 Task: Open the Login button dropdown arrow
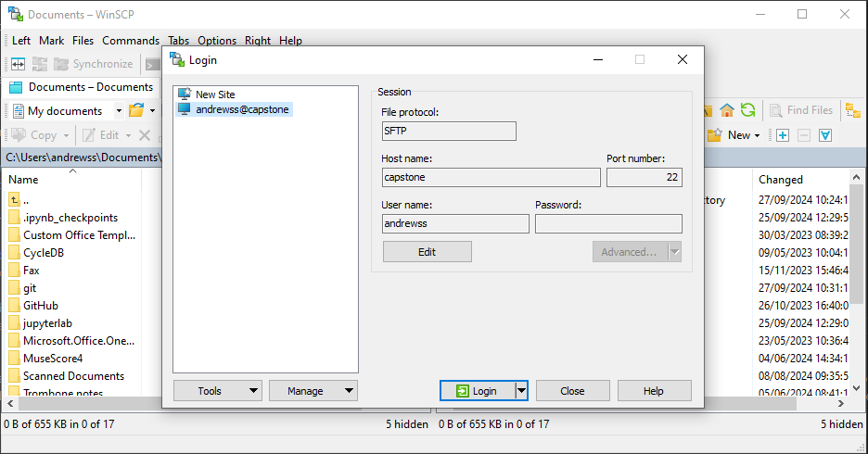521,391
